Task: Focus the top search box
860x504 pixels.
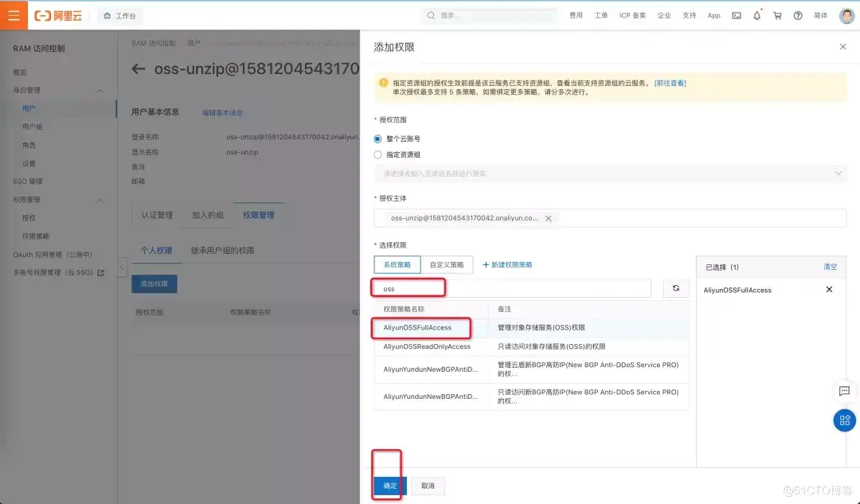Action: click(490, 15)
